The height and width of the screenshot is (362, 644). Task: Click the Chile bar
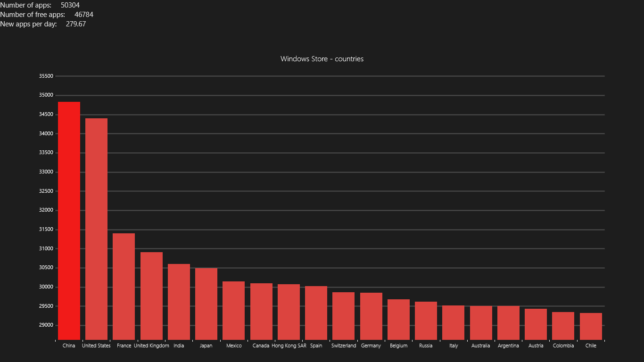click(x=591, y=326)
